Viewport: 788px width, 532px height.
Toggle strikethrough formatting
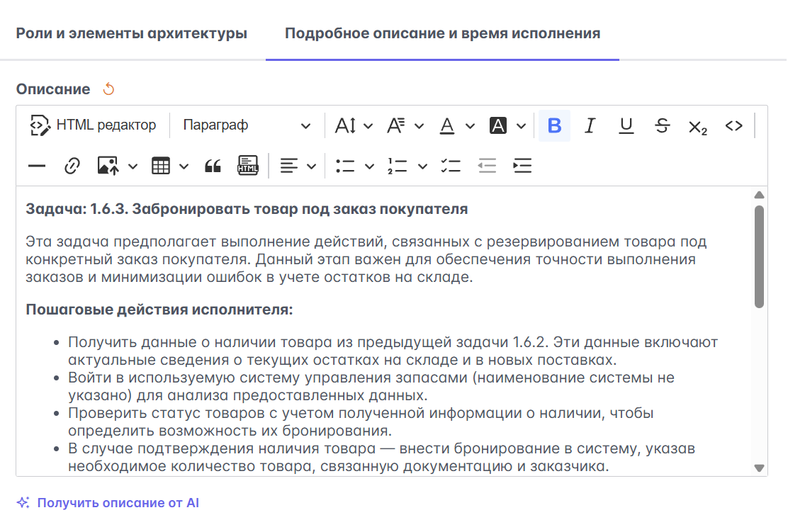tap(663, 125)
